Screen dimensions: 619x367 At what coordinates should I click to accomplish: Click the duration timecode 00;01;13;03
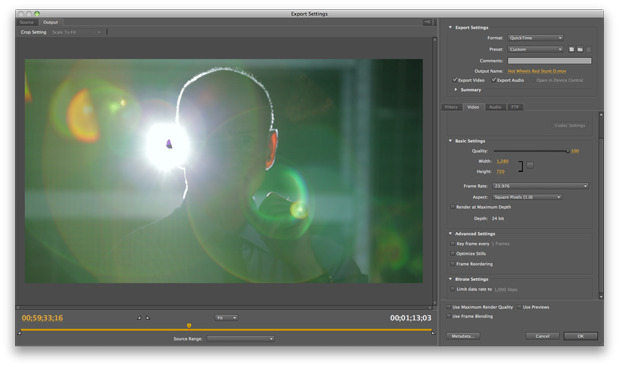click(411, 318)
